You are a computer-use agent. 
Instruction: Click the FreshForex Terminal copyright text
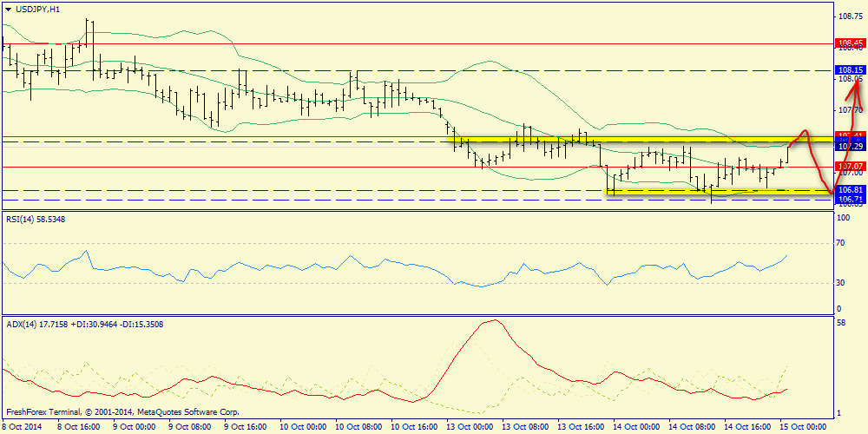click(x=122, y=412)
